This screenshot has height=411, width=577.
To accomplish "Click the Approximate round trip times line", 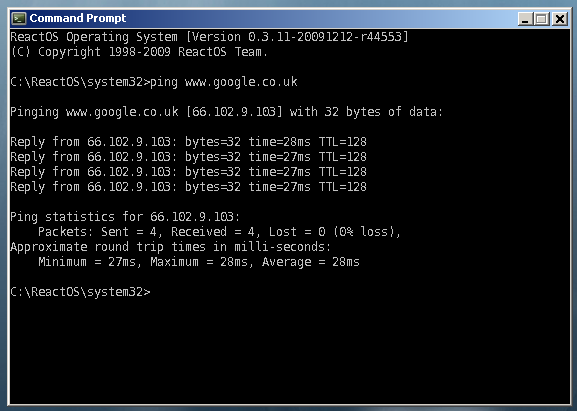I will tap(170, 247).
